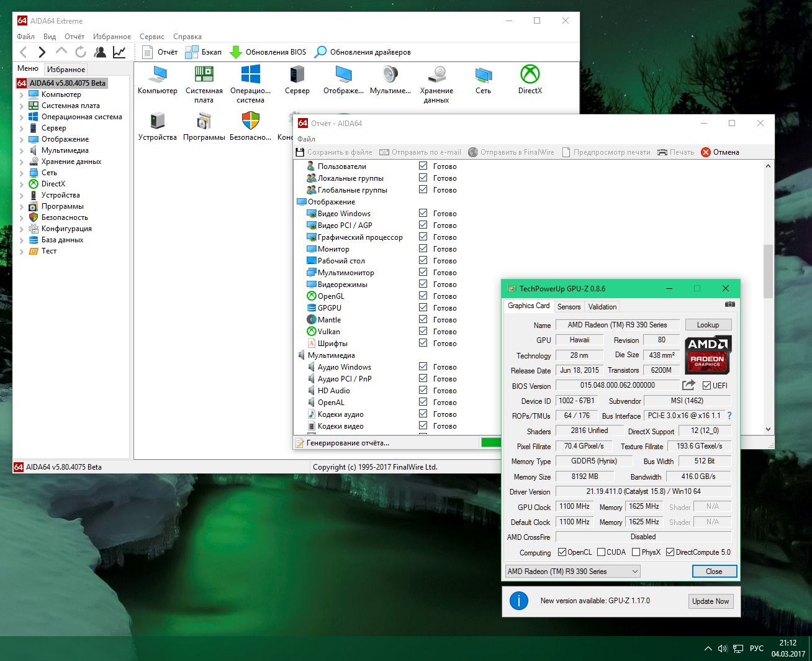Go back with AIDA64 toolbar left arrow

[x=24, y=52]
